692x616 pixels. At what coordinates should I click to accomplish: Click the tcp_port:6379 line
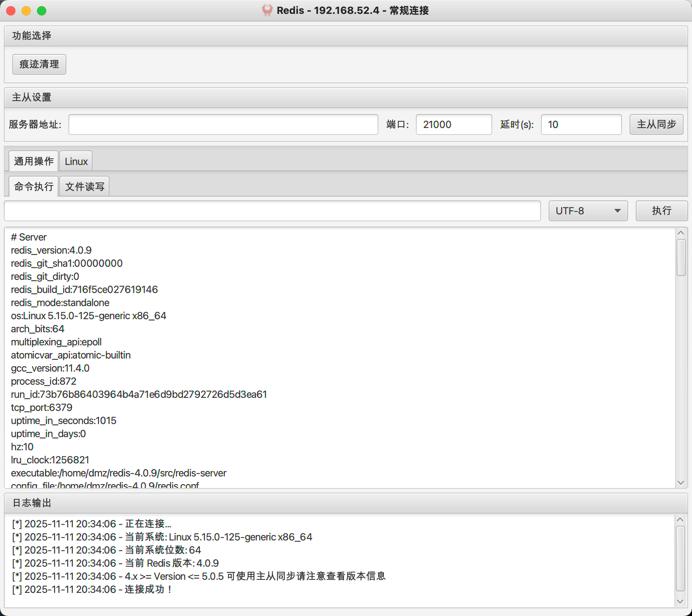click(x=42, y=407)
